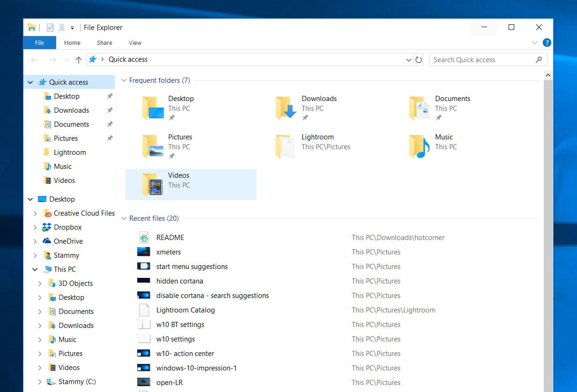
Task: Switch to the View ribbon tab
Action: [135, 43]
